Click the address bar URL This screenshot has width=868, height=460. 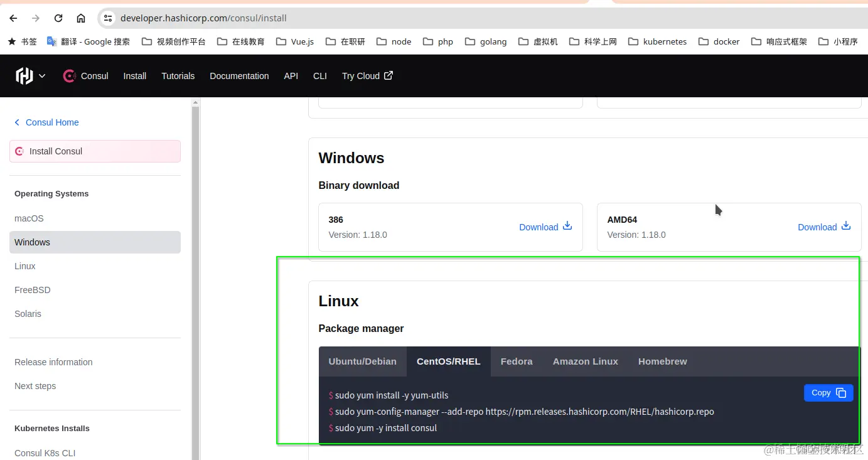pyautogui.click(x=203, y=18)
